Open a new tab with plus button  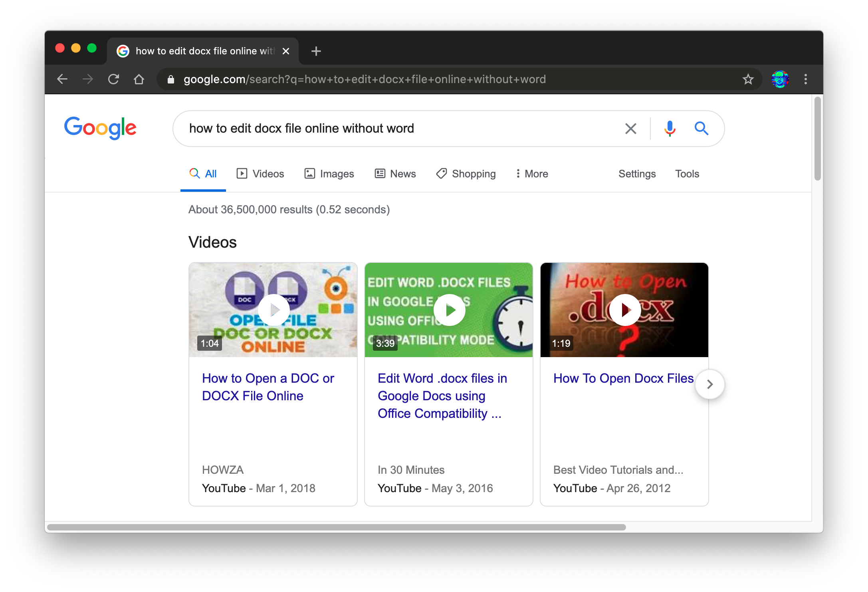tap(316, 51)
